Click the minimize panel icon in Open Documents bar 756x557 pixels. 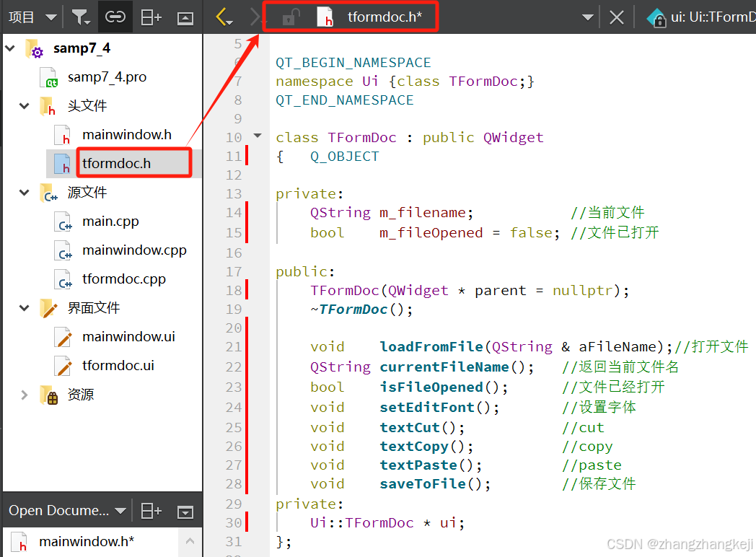(185, 512)
